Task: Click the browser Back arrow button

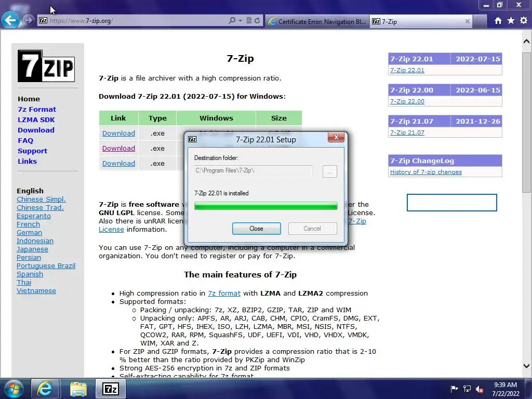Action: 10,20
